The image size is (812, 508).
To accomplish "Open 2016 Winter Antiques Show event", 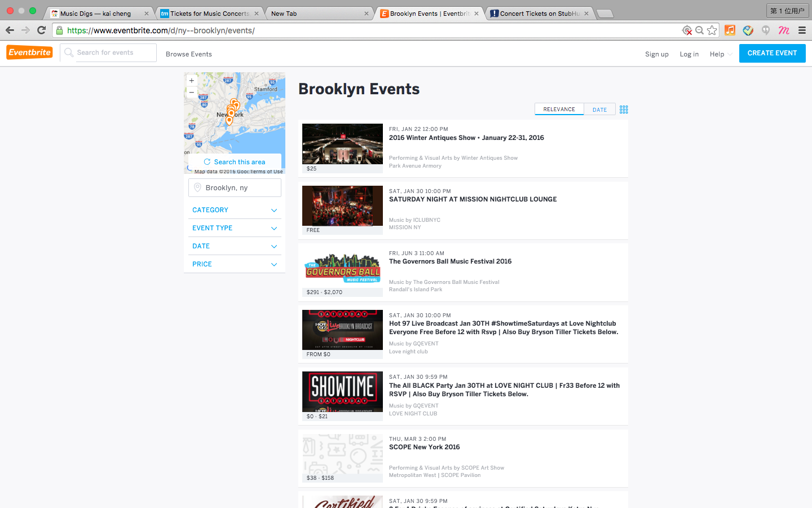I will pyautogui.click(x=466, y=138).
